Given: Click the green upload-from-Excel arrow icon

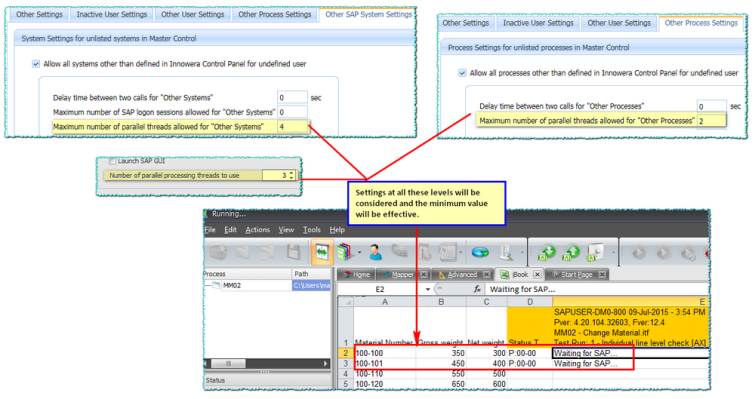Looking at the screenshot, I should tap(572, 252).
